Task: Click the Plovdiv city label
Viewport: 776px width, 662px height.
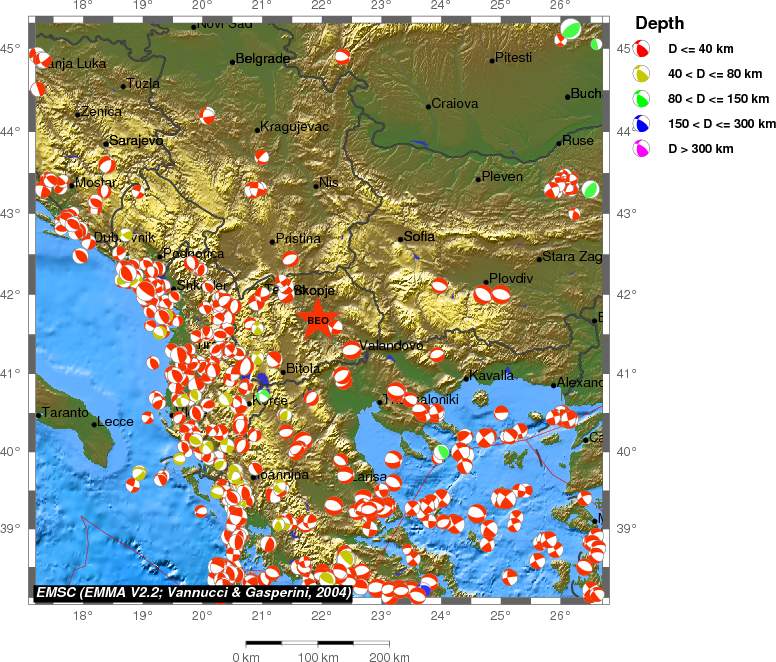Action: click(x=511, y=278)
